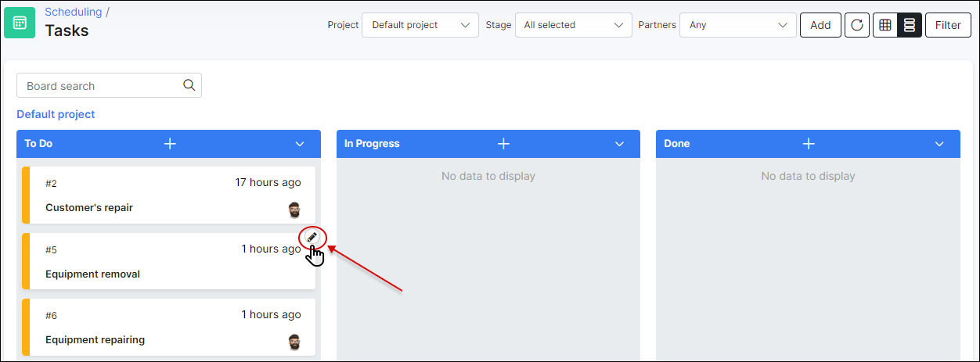The height and width of the screenshot is (362, 980).
Task: Open the Stage dropdown showing All selected
Action: pyautogui.click(x=573, y=25)
